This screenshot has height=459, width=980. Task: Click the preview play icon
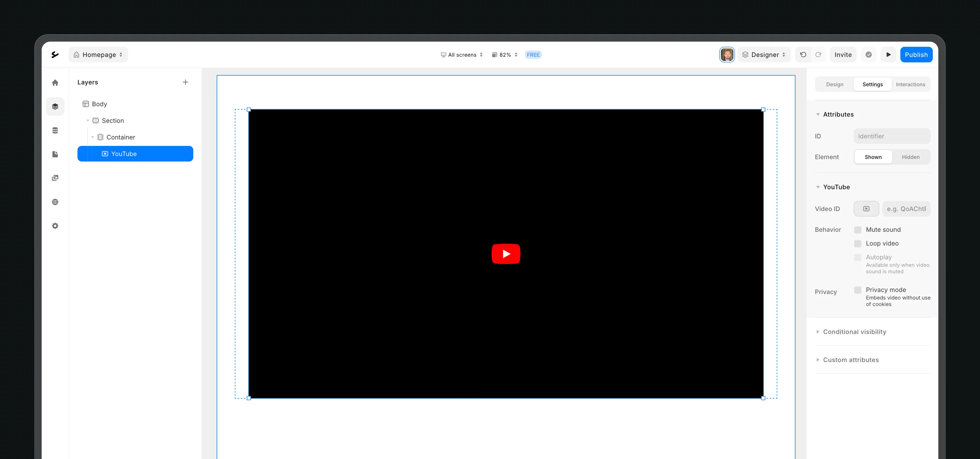click(888, 55)
